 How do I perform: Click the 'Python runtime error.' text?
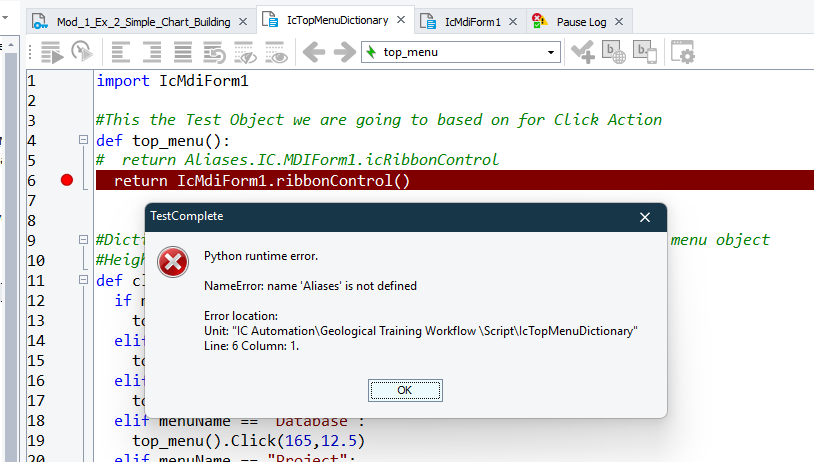pos(261,256)
